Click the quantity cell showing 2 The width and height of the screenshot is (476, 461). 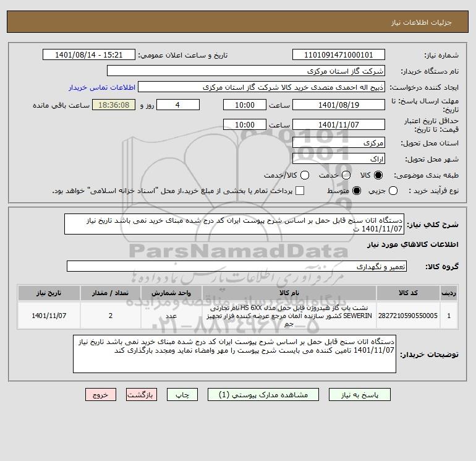111,316
